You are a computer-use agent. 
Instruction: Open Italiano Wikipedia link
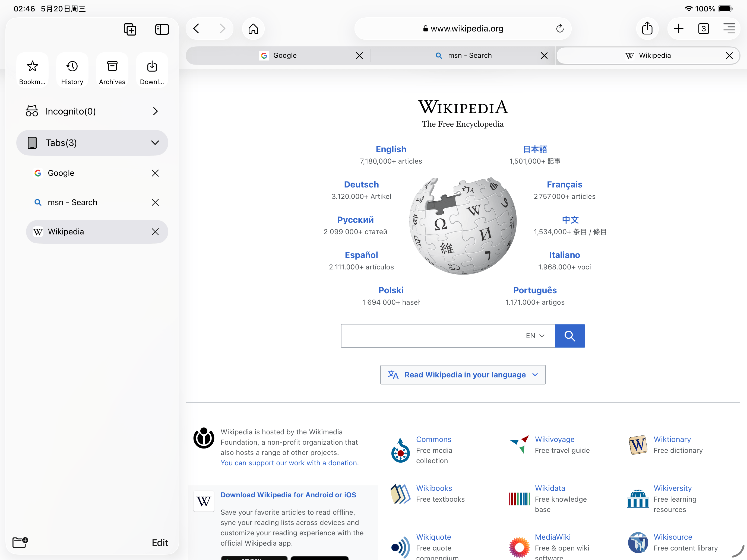click(565, 255)
